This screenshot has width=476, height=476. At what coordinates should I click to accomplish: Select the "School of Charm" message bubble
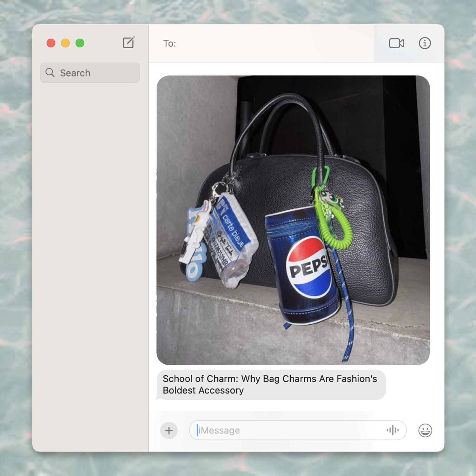click(271, 385)
